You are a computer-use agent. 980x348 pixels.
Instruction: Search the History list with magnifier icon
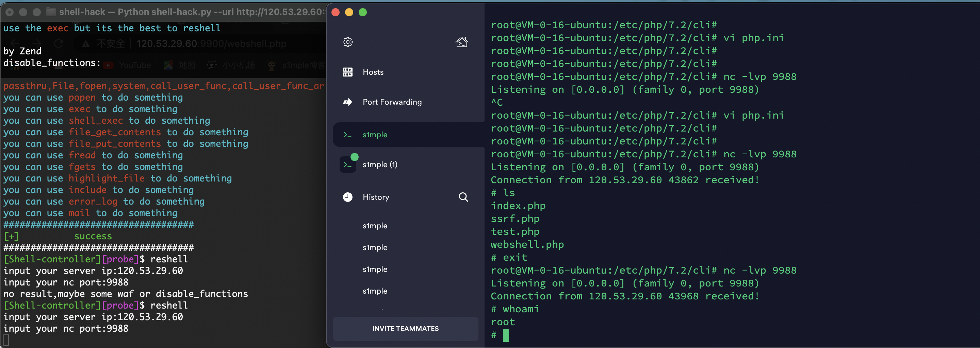[x=463, y=197]
